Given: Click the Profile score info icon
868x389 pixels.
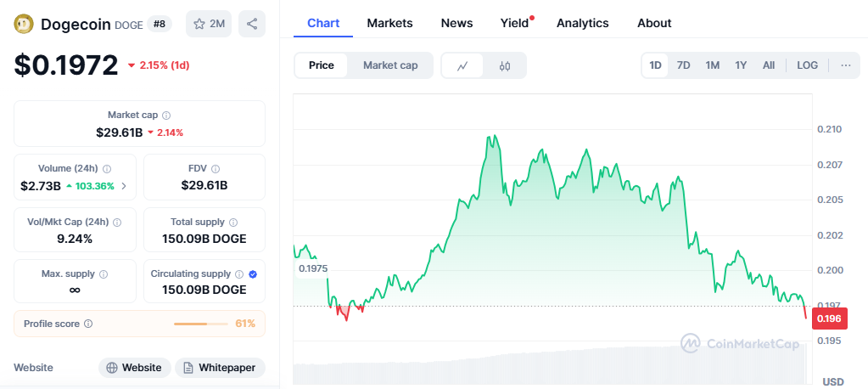Looking at the screenshot, I should [88, 324].
